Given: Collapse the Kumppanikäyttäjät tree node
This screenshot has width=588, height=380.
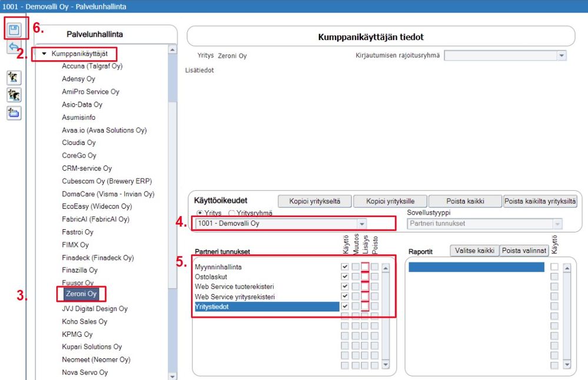Looking at the screenshot, I should (44, 54).
